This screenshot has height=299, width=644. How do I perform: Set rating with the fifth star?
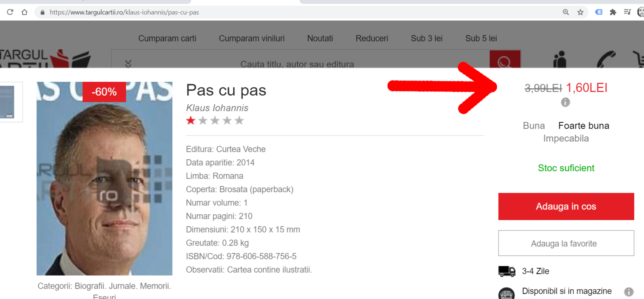tap(239, 121)
